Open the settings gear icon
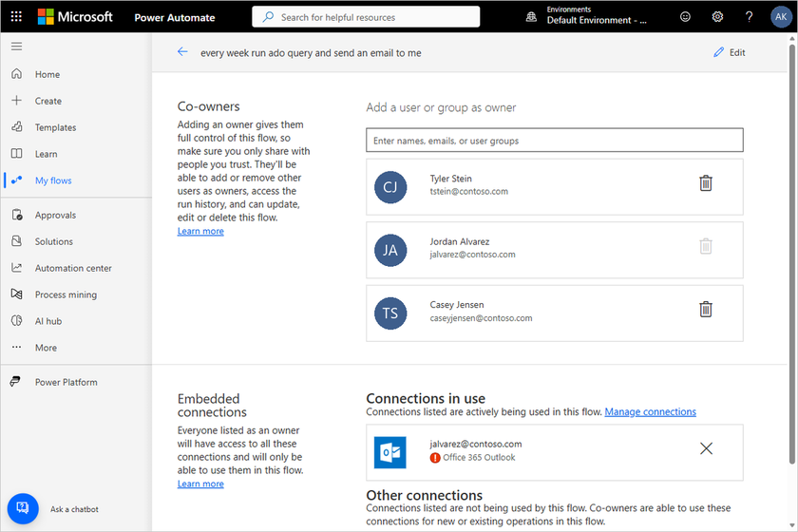The image size is (798, 532). [717, 17]
